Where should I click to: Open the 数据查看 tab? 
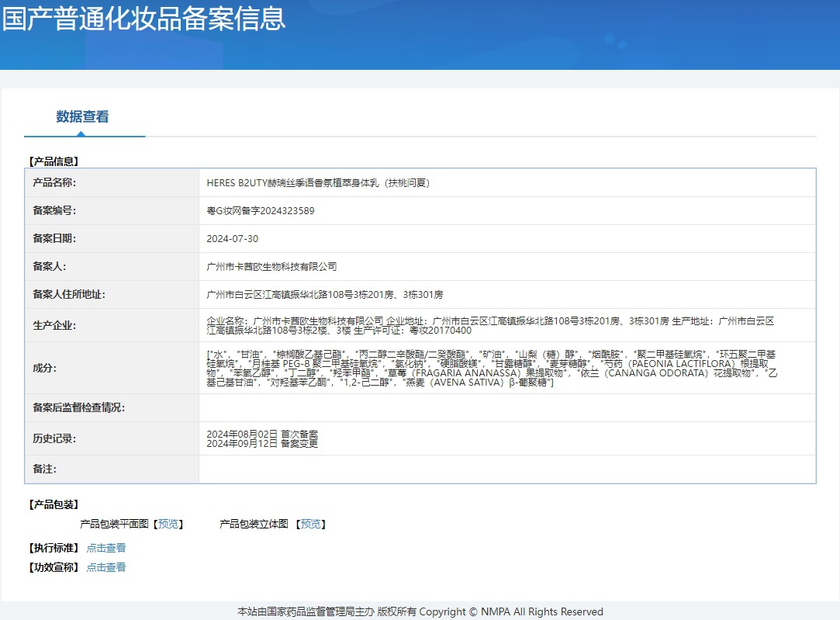coord(82,116)
